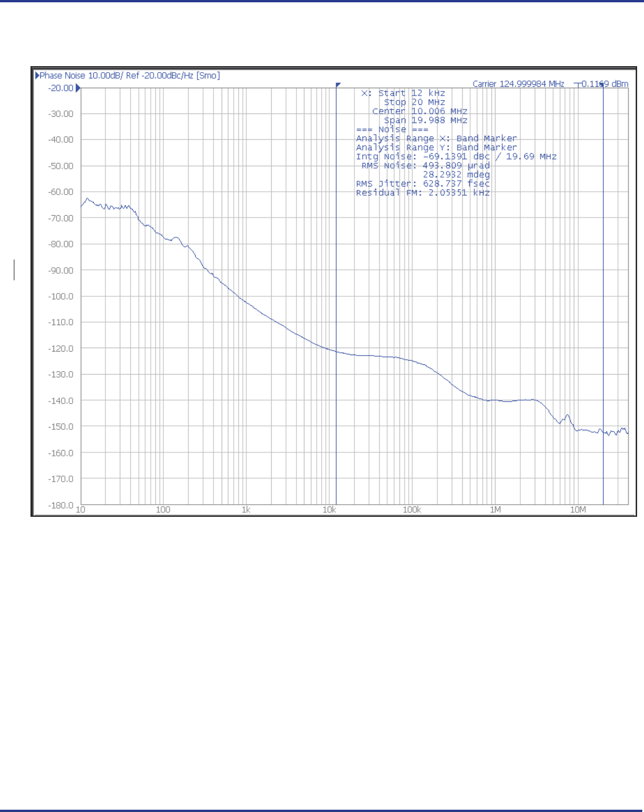Screen dimensions: 644x812
Task: Click Analysis Range X: Band Marker
Action: 436,138
